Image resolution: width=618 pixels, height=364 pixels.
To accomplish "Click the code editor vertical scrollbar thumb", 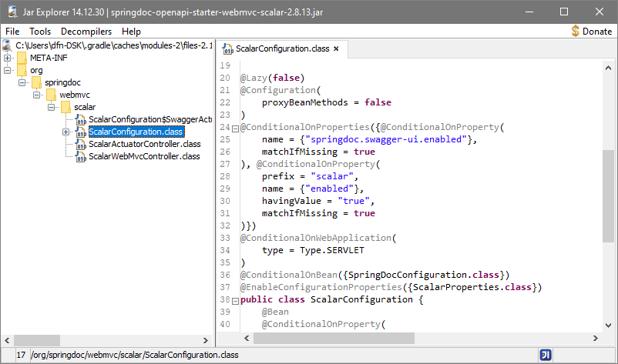I will click(x=608, y=196).
